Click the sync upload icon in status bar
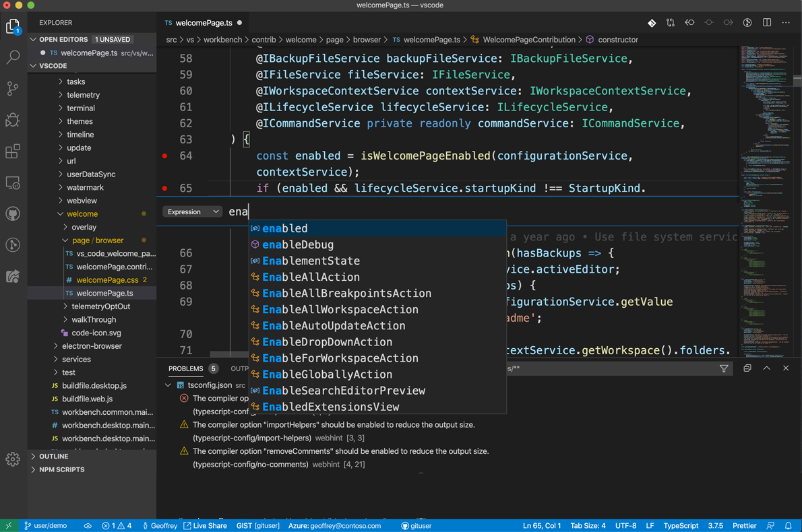802x532 pixels. (x=88, y=525)
